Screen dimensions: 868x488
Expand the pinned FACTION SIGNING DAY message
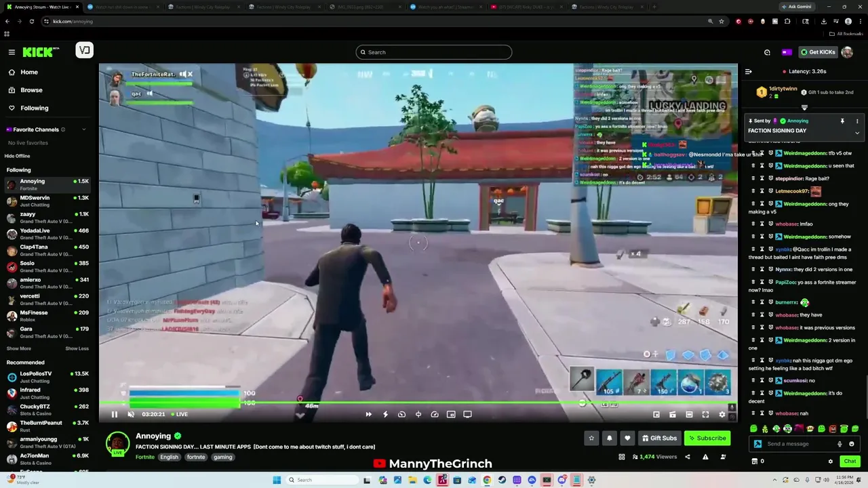[856, 133]
